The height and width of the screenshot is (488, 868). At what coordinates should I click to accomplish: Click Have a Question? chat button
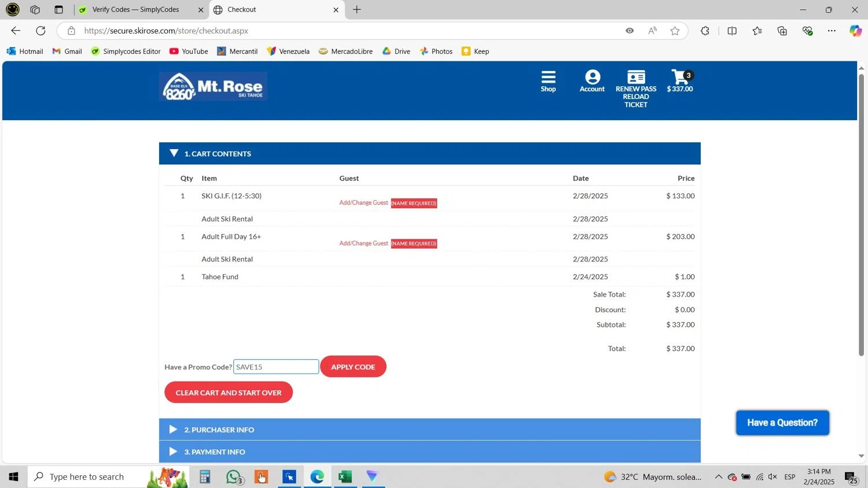coord(782,423)
